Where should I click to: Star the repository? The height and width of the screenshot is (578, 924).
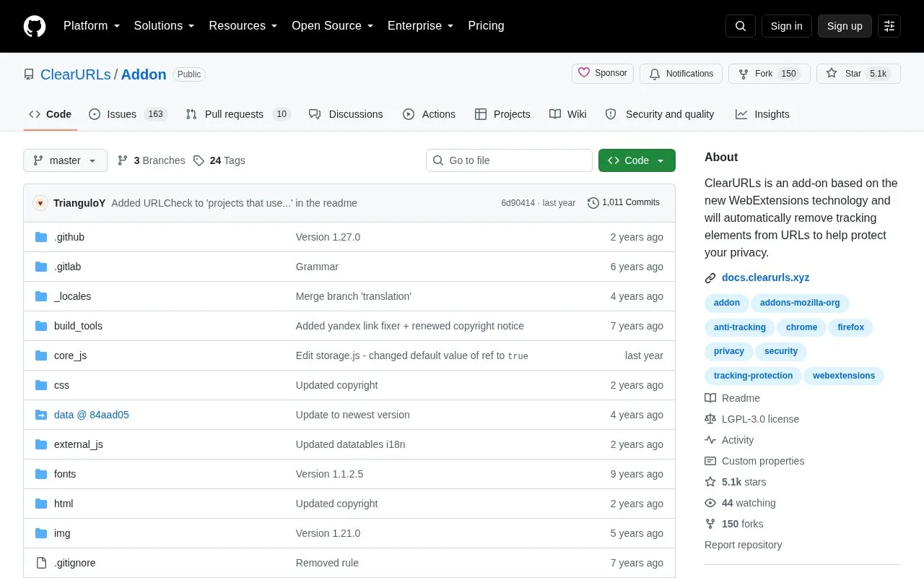[x=858, y=74]
